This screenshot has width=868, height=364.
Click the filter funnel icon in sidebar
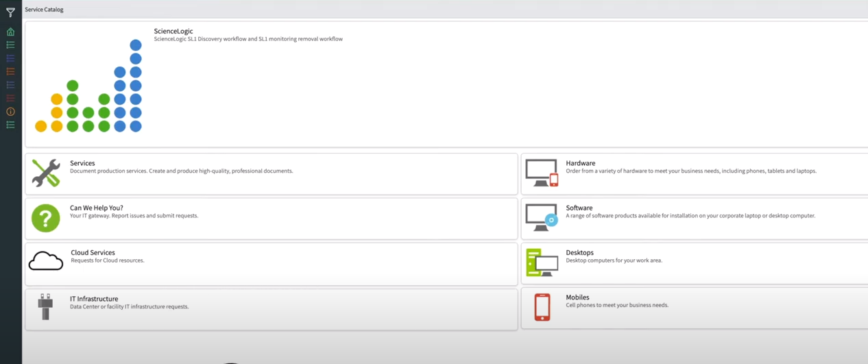10,12
